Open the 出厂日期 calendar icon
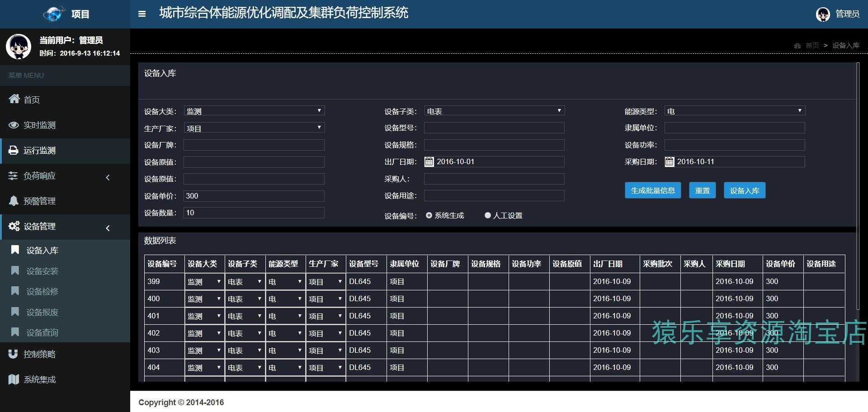The image size is (868, 412). coord(429,161)
